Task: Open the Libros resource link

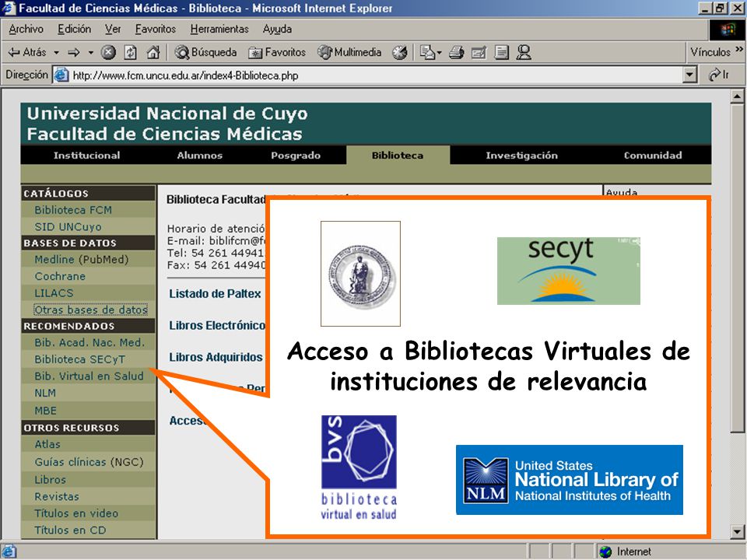Action: [x=51, y=480]
